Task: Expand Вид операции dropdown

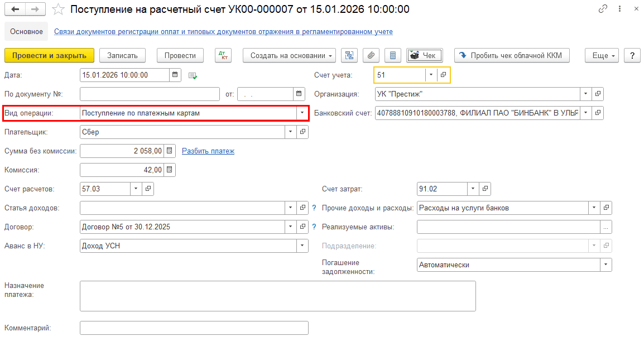Action: [x=302, y=113]
